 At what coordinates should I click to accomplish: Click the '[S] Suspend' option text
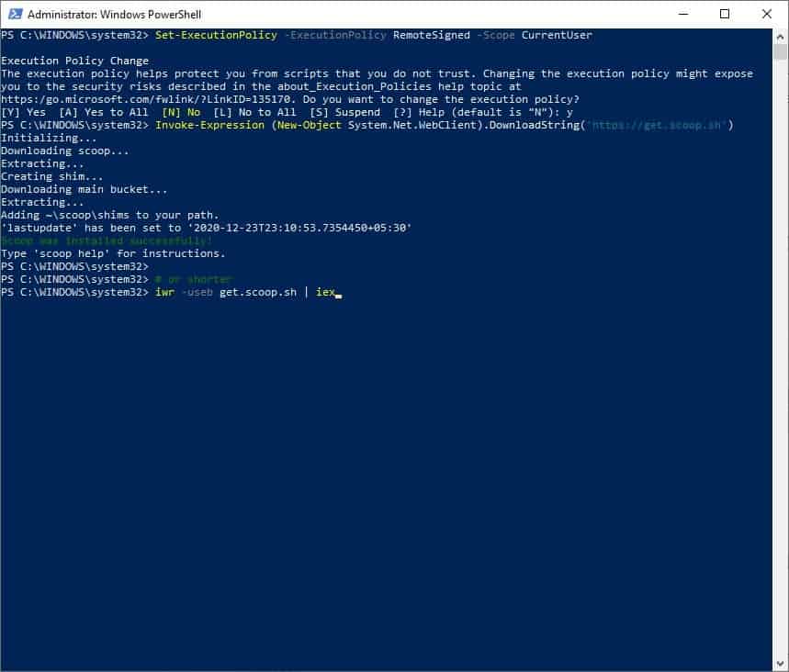(x=344, y=112)
